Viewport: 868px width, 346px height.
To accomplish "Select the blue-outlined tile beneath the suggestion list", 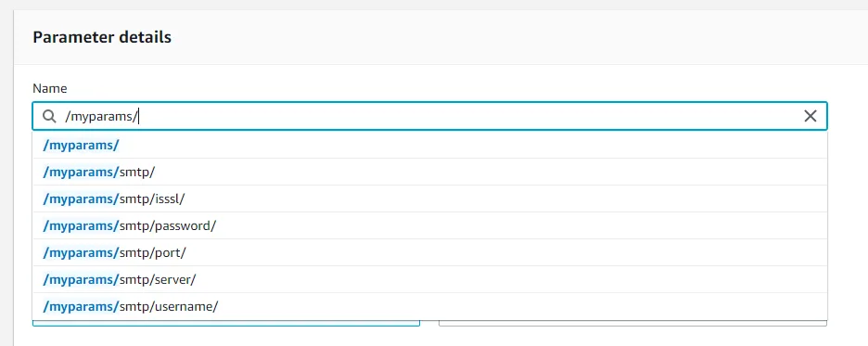I will click(x=226, y=323).
